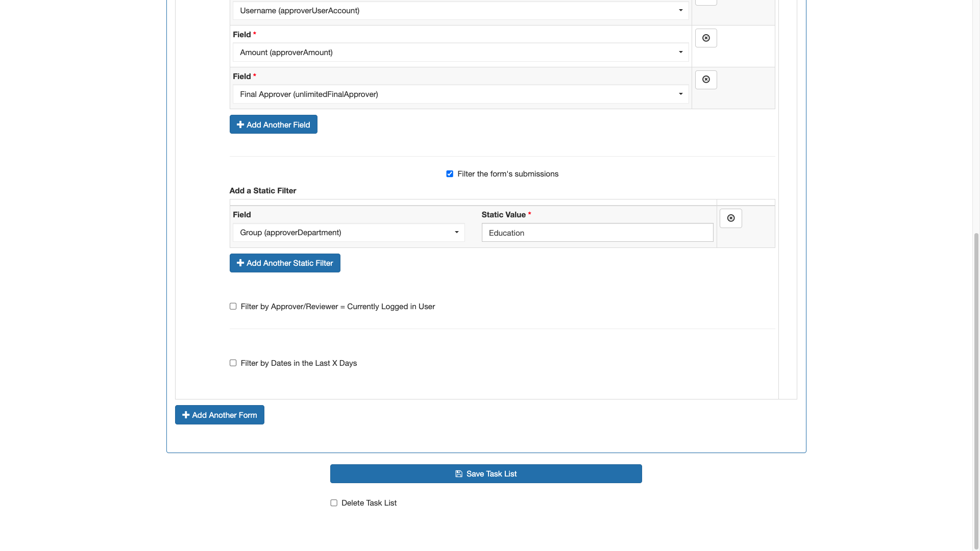Remove the Amount (approverAmount) field row
The image size is (980, 551).
706,38
